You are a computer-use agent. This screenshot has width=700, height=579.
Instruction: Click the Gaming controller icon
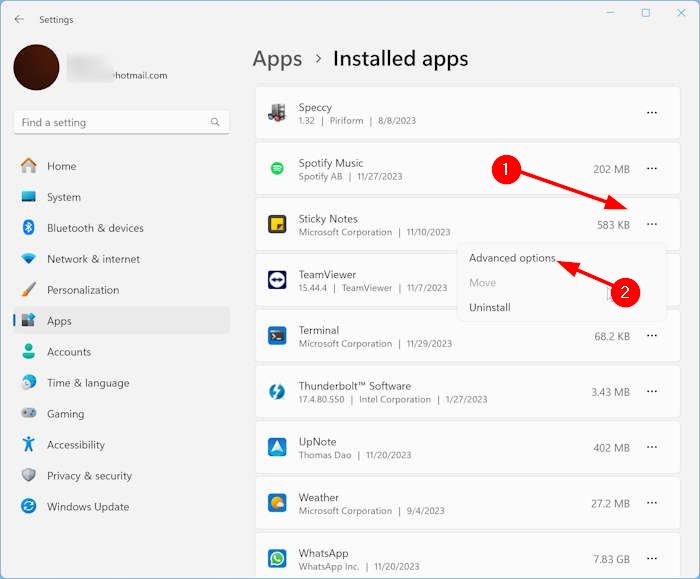[29, 413]
